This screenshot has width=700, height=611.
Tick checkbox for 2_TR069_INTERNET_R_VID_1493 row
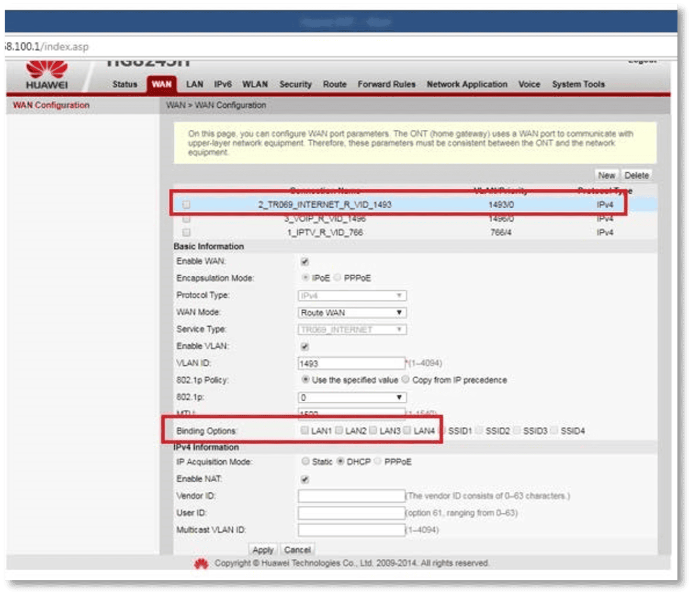(x=186, y=205)
